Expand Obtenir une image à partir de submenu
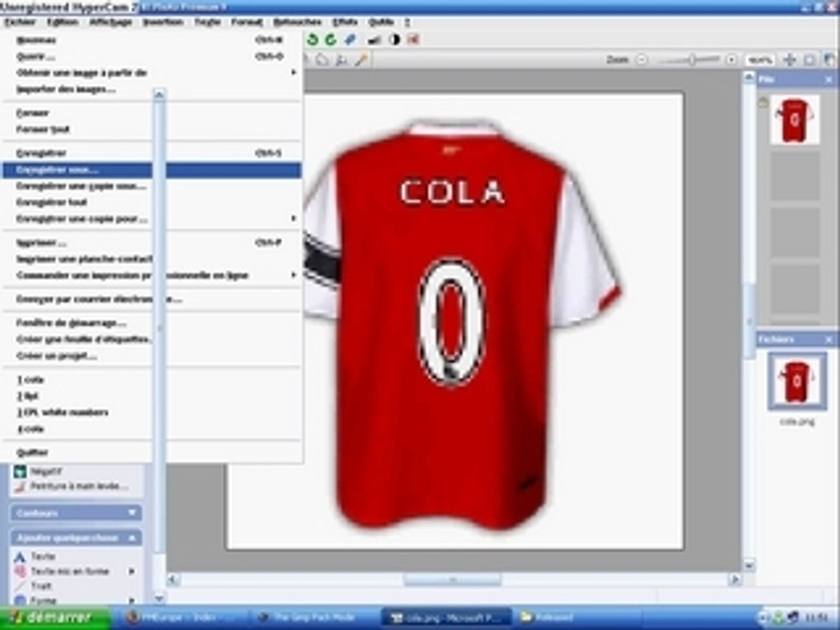 point(293,73)
